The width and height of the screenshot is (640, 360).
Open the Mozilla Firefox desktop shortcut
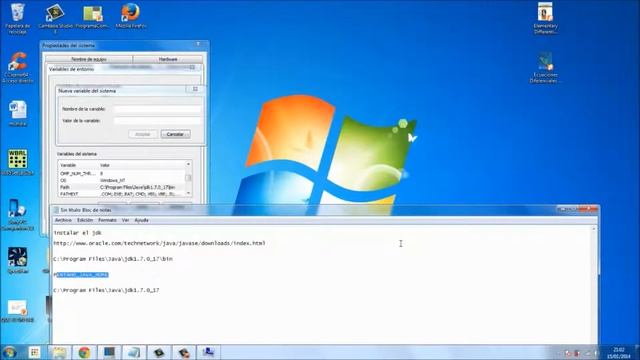[131, 16]
